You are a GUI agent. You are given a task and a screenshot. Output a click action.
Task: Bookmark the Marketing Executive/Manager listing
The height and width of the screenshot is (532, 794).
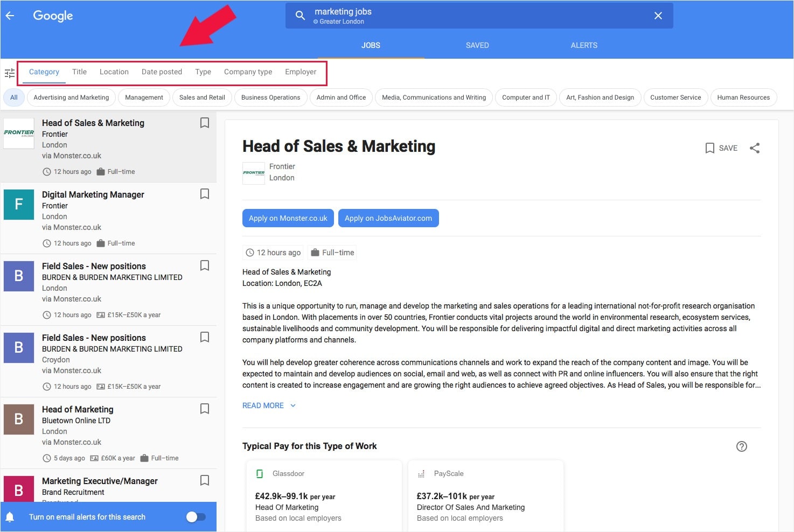[x=205, y=480]
